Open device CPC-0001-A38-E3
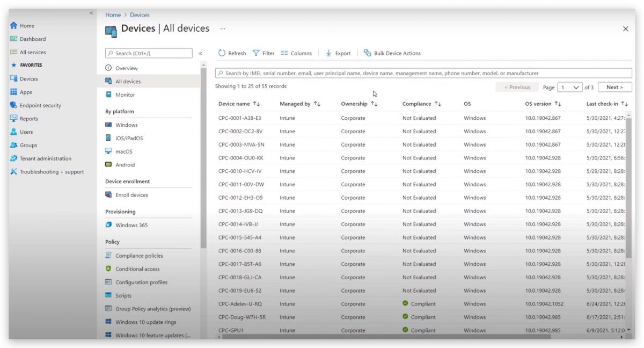 click(x=239, y=118)
